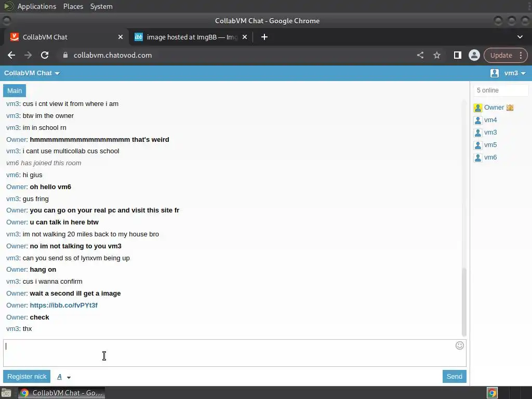Viewport: 532px width, 399px height.
Task: Click the chat message input box
Action: pos(235,353)
